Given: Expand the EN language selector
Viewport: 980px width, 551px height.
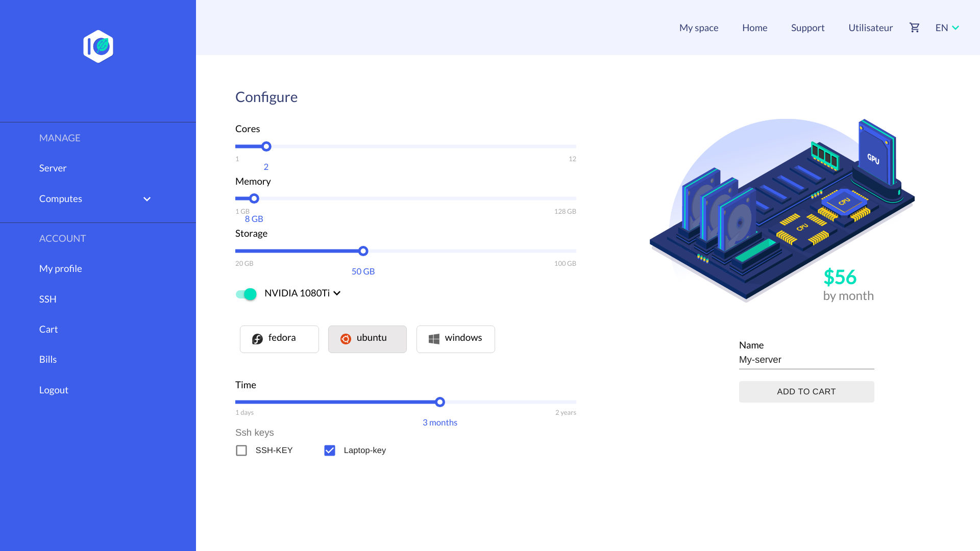Looking at the screenshot, I should [x=946, y=28].
